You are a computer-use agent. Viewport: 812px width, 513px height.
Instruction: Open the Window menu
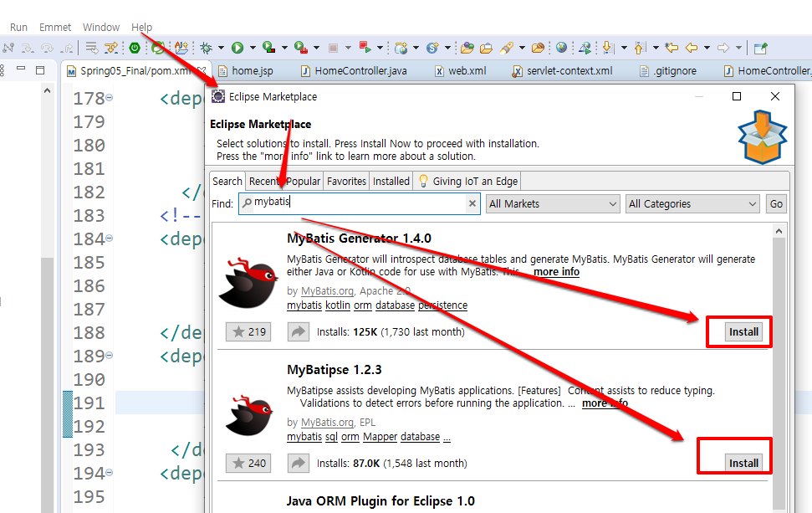pyautogui.click(x=101, y=28)
